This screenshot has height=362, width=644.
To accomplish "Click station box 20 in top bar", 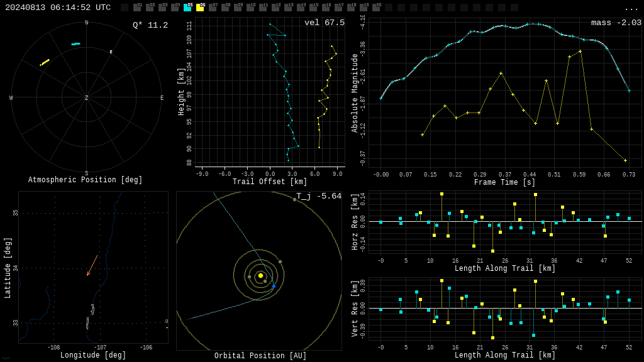I will coord(376,8).
